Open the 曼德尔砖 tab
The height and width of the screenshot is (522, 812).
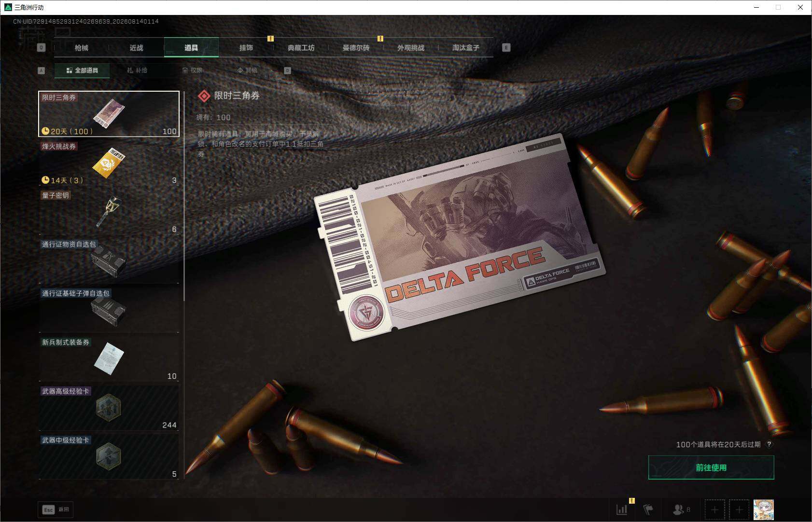tap(356, 48)
